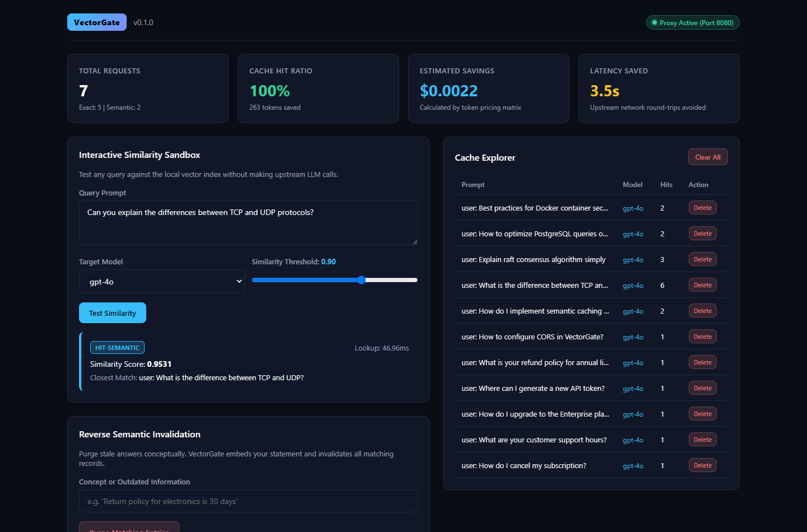Click gpt-4o link in cancel subscription row

click(633, 466)
